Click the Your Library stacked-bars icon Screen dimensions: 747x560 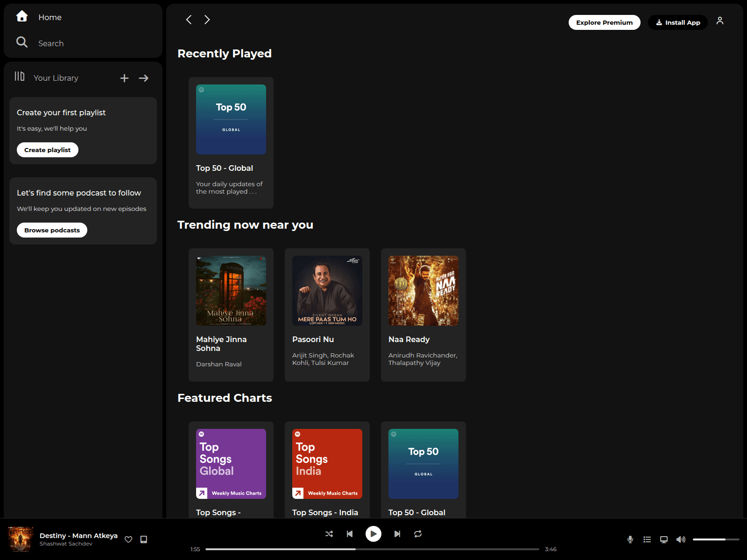[20, 76]
